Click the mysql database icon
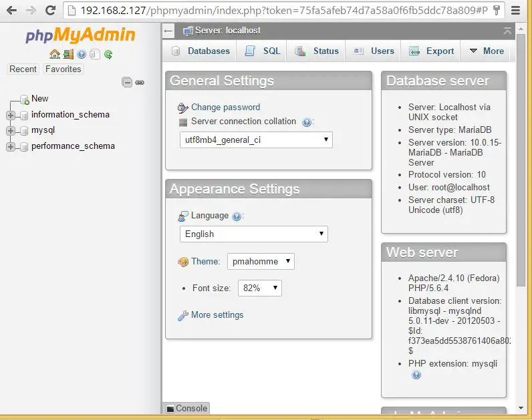532x420 pixels. (x=24, y=131)
